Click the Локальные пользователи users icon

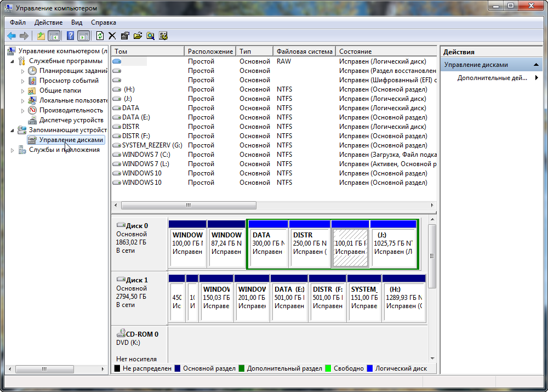point(32,100)
